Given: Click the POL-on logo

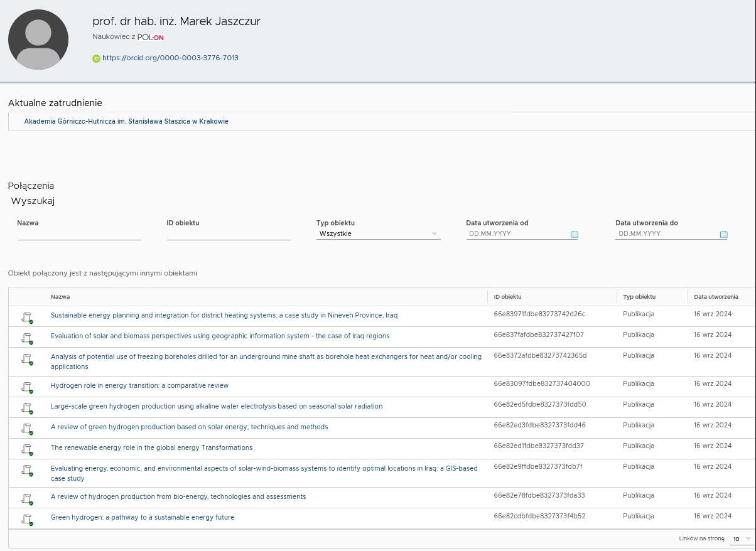Looking at the screenshot, I should [151, 37].
